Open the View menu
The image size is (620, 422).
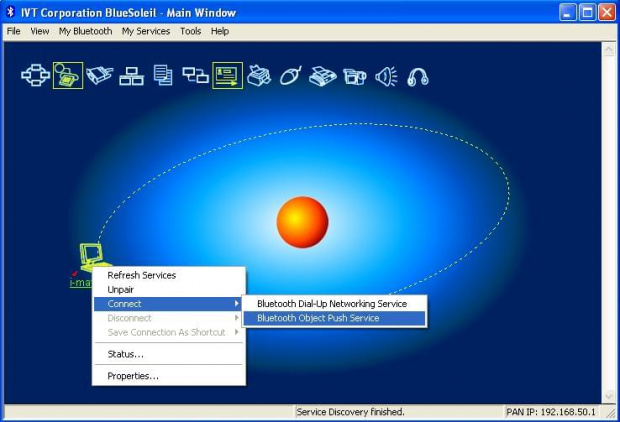(40, 31)
